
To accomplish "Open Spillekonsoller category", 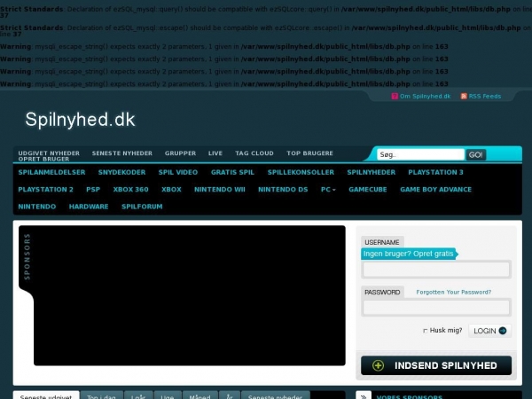I will [301, 172].
